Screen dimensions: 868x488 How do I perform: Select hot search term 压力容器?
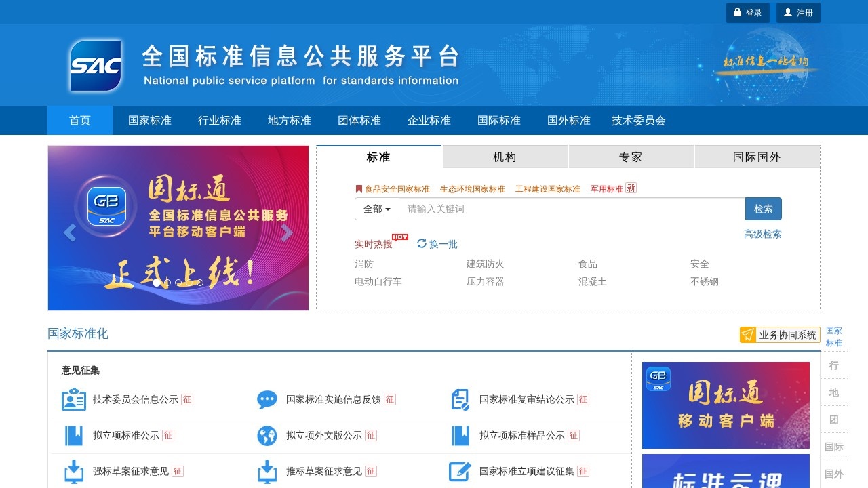coord(486,281)
